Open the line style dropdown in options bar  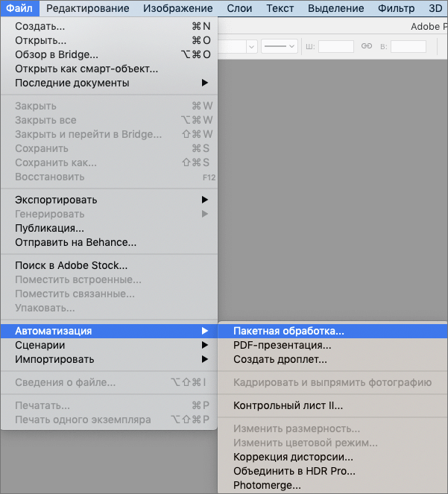280,46
